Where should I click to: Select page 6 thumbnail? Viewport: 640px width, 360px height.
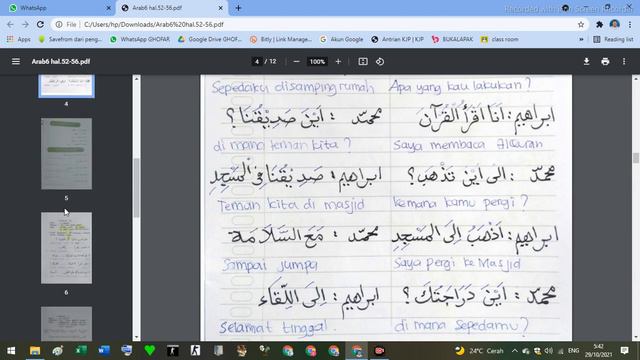[x=67, y=248]
